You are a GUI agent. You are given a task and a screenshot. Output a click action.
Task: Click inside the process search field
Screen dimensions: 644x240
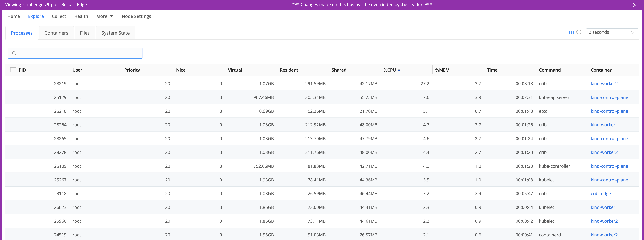(75, 53)
